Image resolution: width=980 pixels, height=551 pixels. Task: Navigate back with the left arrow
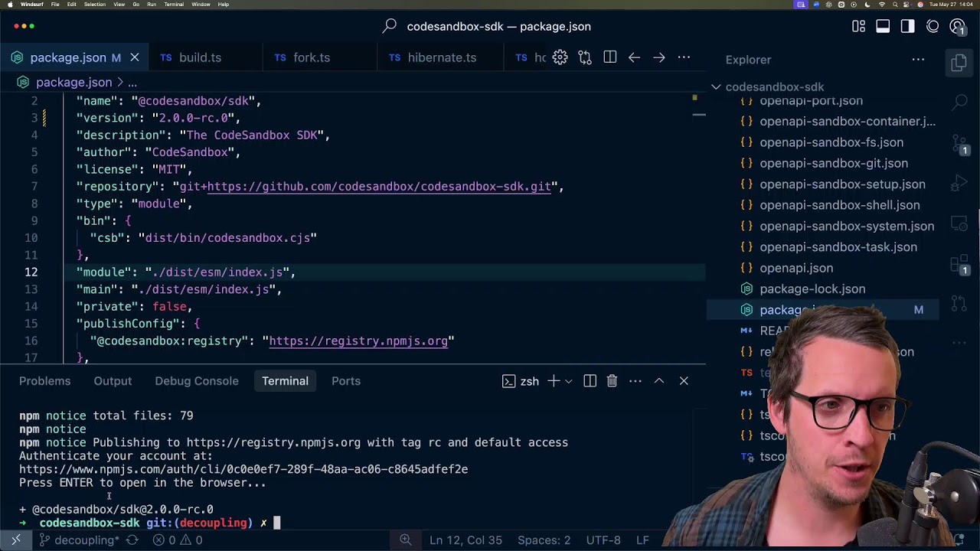click(x=634, y=57)
